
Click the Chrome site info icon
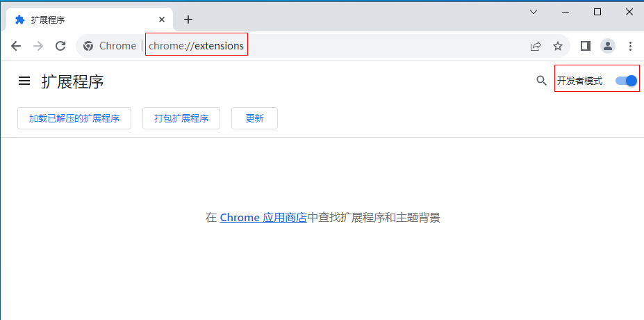coord(88,46)
